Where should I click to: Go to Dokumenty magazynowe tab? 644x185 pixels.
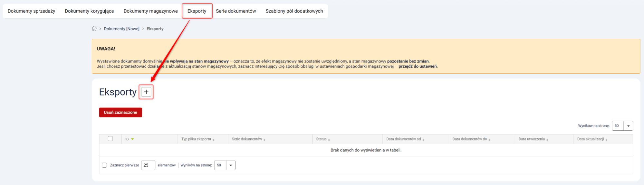(x=150, y=11)
